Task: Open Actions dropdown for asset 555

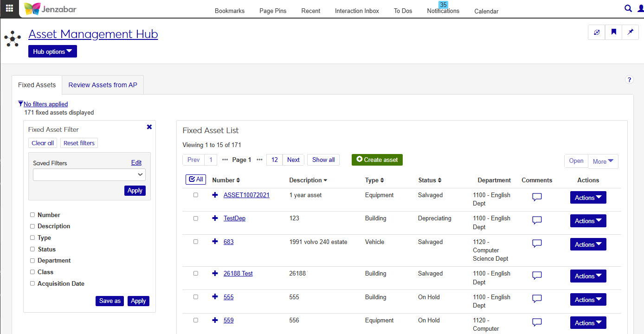Action: (x=588, y=300)
